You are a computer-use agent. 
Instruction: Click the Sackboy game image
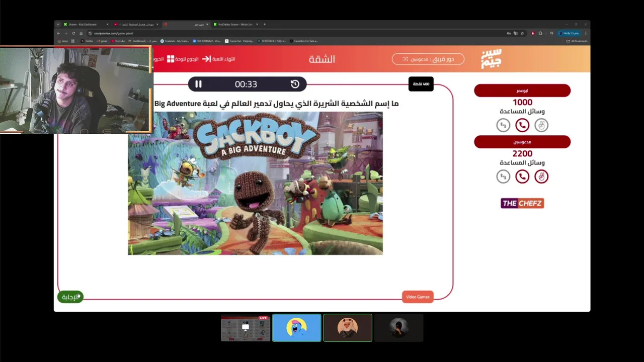[255, 183]
